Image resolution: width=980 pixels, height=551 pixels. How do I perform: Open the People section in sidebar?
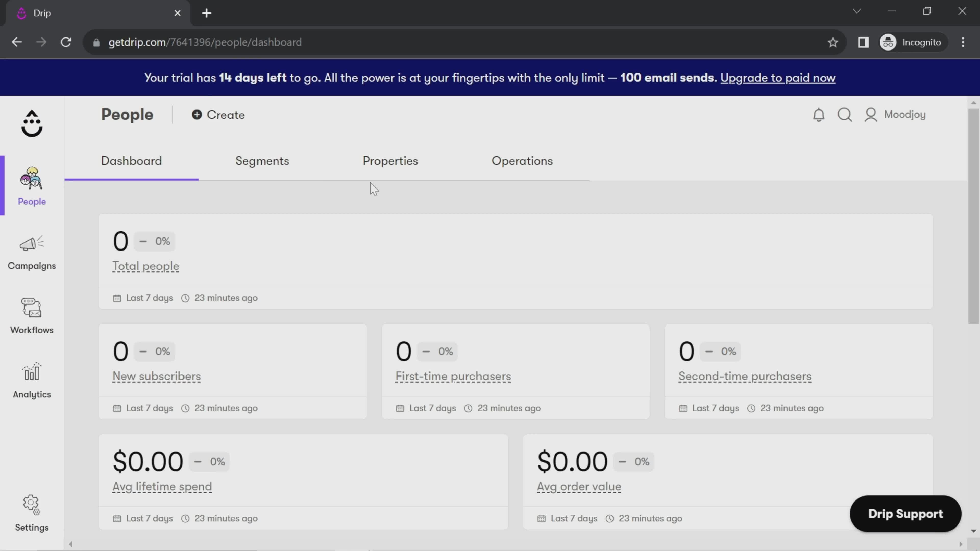tap(32, 186)
